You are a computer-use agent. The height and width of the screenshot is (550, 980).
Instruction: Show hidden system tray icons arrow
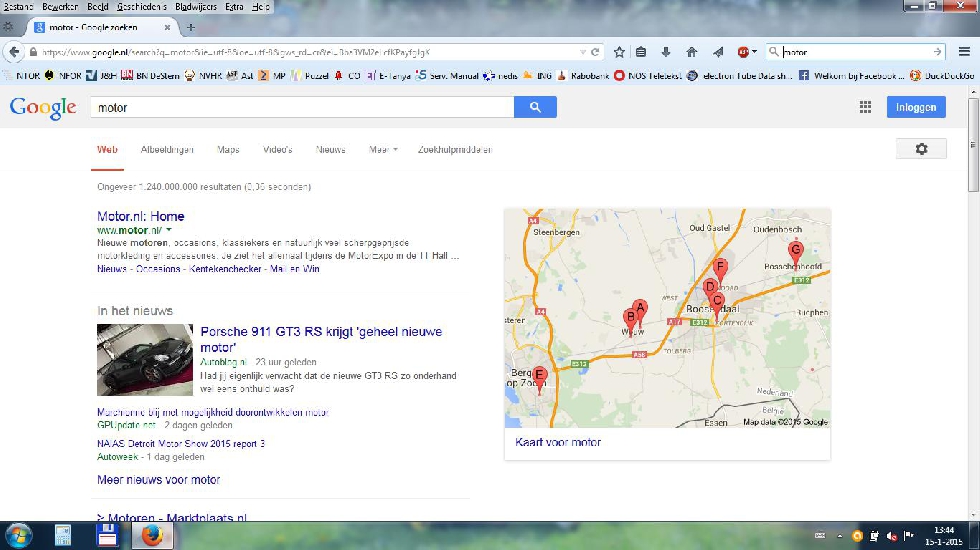point(839,536)
